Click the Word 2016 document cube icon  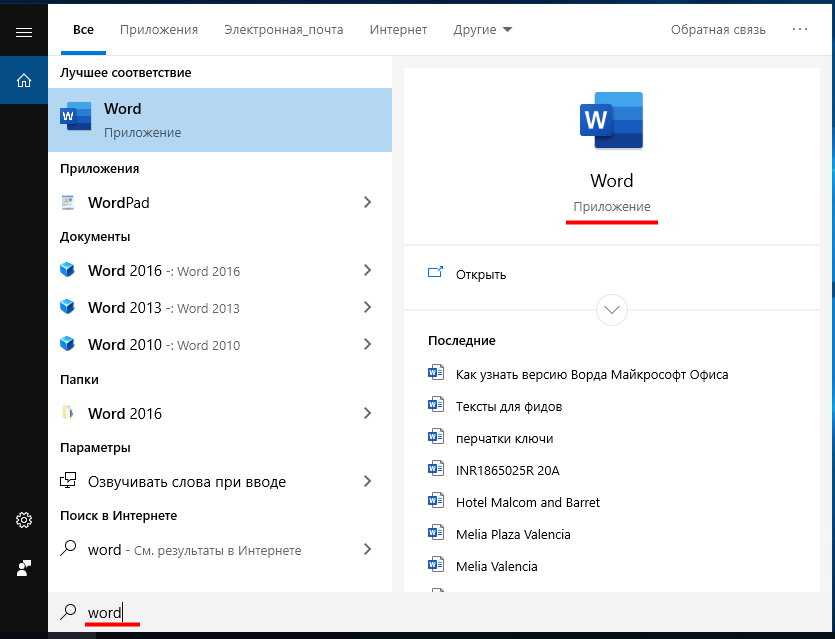point(67,270)
